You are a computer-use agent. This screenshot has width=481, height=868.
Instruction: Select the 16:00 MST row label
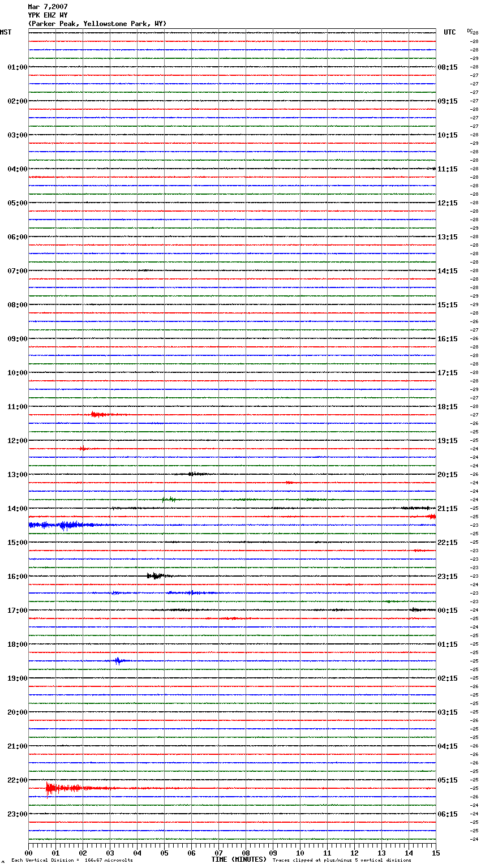(x=18, y=577)
